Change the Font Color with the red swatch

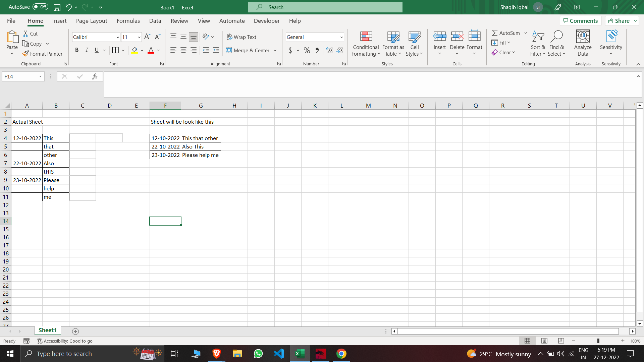point(151,50)
